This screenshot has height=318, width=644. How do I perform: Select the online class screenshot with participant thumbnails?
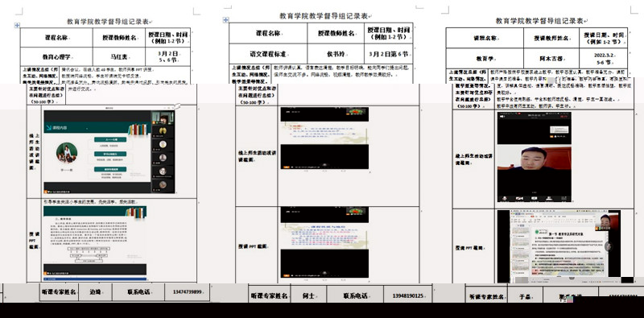pyautogui.click(x=109, y=151)
